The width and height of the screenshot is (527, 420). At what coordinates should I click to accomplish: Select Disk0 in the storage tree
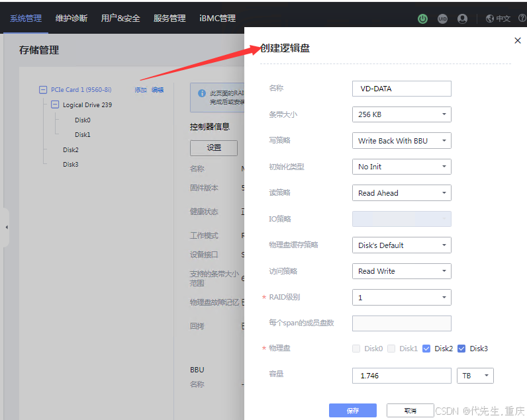click(83, 120)
